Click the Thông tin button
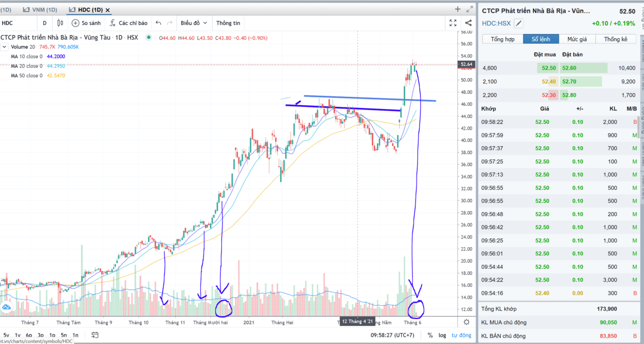 point(228,23)
